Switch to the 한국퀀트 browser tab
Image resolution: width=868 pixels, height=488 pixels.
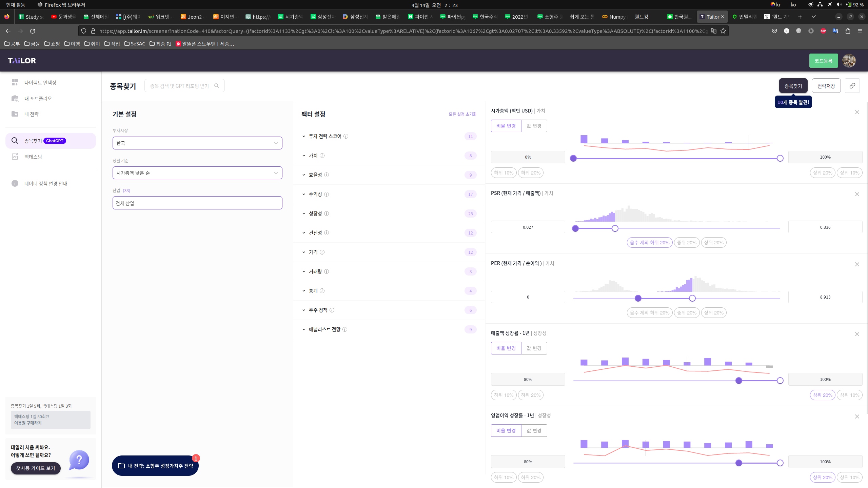[x=679, y=17]
